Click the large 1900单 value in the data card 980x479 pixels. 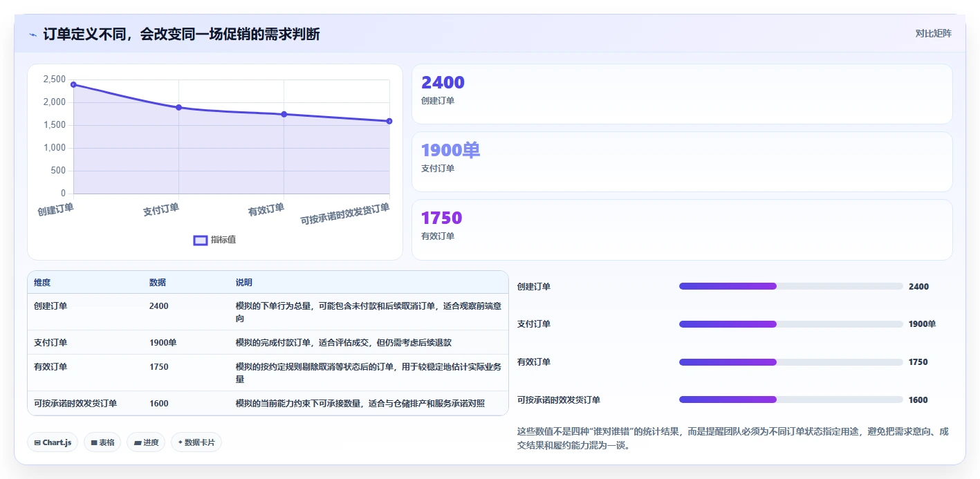click(x=450, y=151)
